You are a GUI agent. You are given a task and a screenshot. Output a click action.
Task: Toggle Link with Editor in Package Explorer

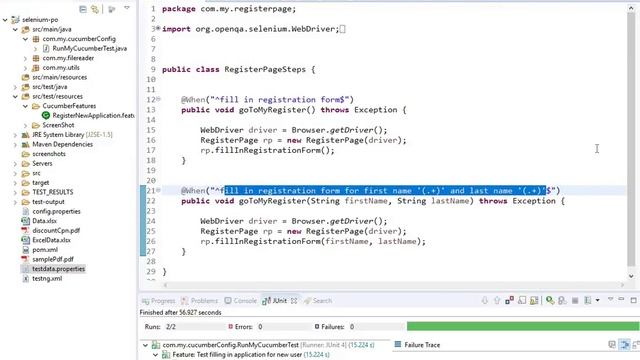(x=95, y=9)
